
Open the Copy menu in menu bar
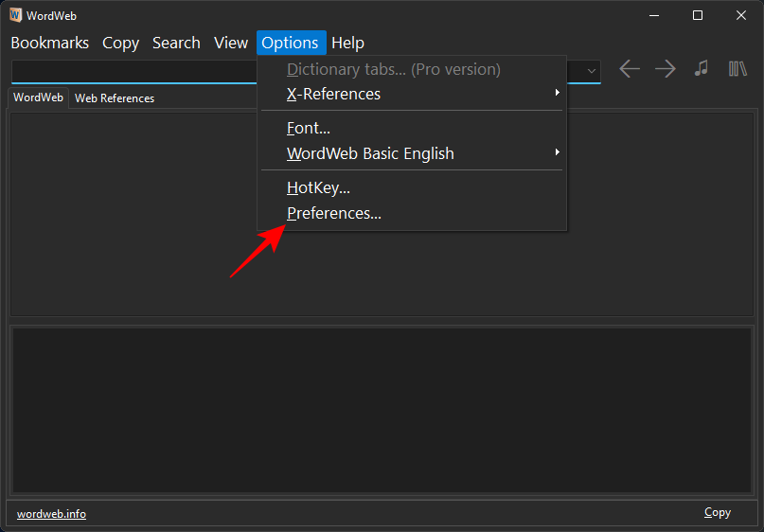tap(120, 43)
